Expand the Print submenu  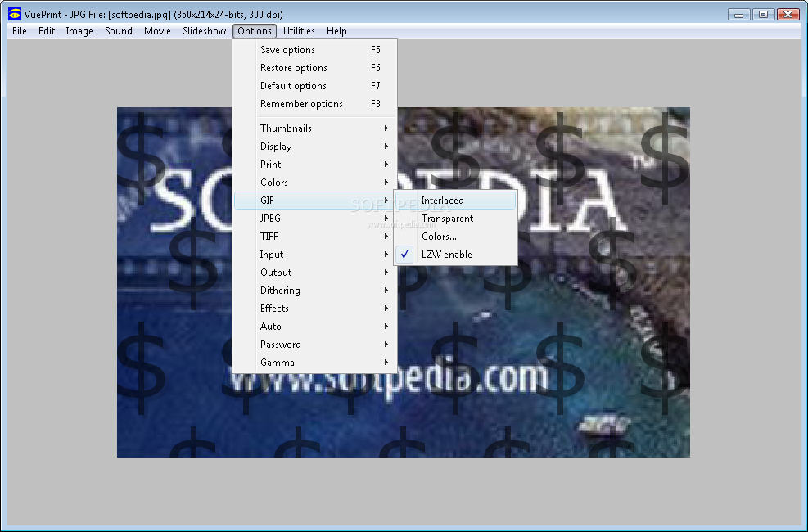(315, 165)
